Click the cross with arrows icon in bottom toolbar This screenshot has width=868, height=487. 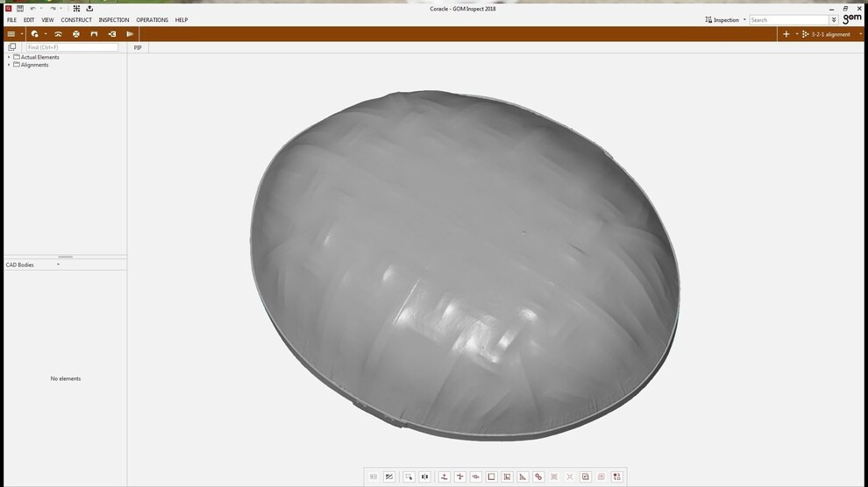pyautogui.click(x=460, y=476)
